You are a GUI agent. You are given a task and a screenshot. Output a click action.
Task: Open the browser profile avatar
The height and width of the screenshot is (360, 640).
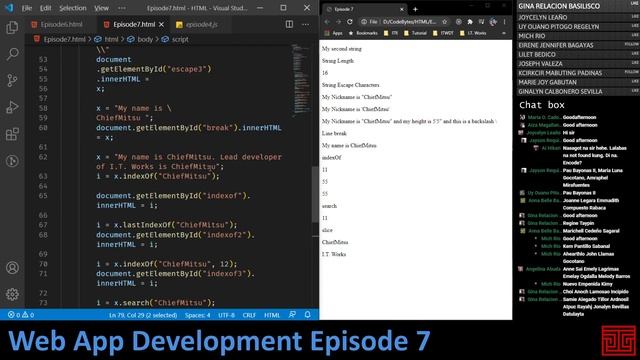pyautogui.click(x=493, y=22)
